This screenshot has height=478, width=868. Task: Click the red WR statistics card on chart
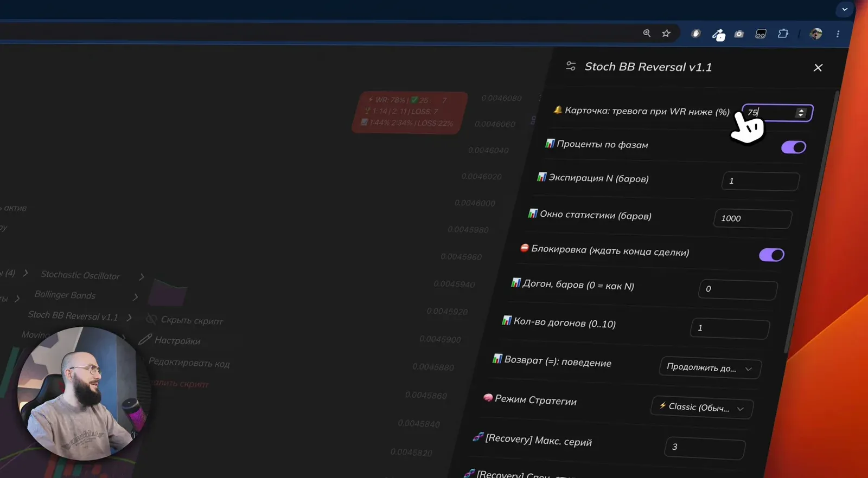(x=409, y=112)
